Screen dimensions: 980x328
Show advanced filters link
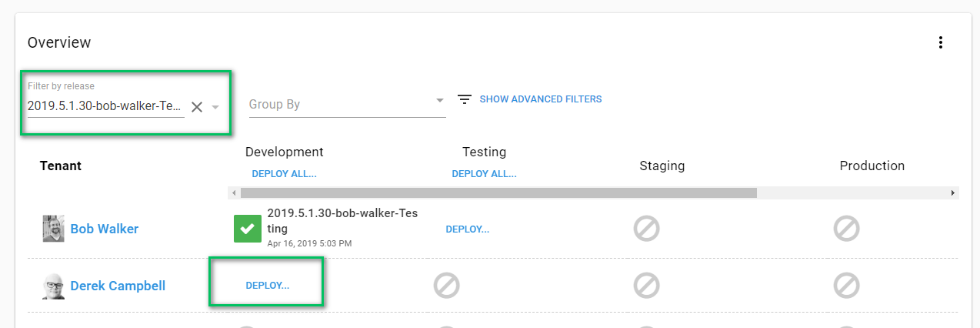[x=540, y=99]
